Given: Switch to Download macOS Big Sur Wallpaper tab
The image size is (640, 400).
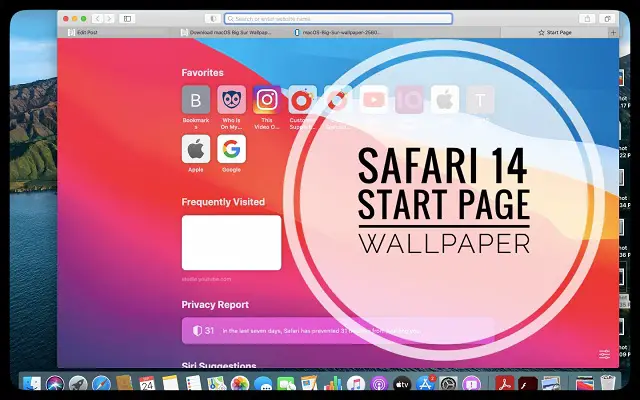Looking at the screenshot, I should click(x=226, y=32).
